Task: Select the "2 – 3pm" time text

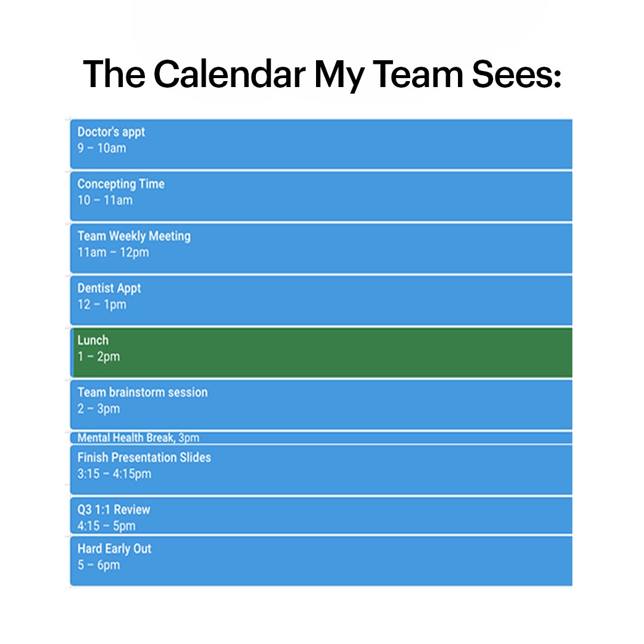Action: [x=98, y=409]
